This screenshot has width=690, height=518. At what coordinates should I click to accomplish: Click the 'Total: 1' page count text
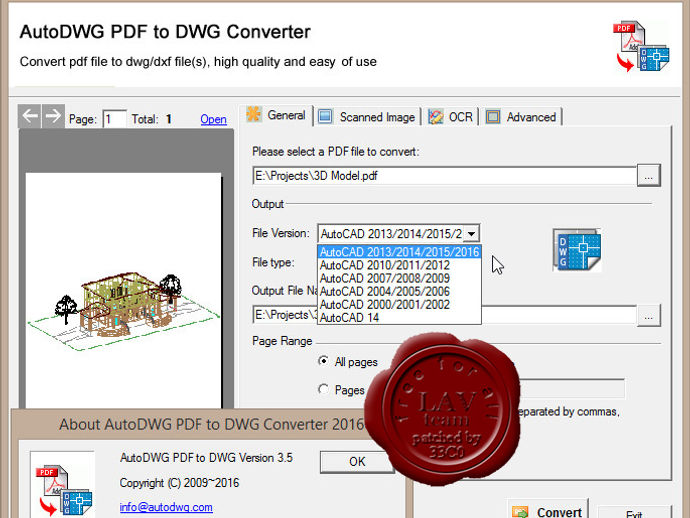(x=151, y=119)
